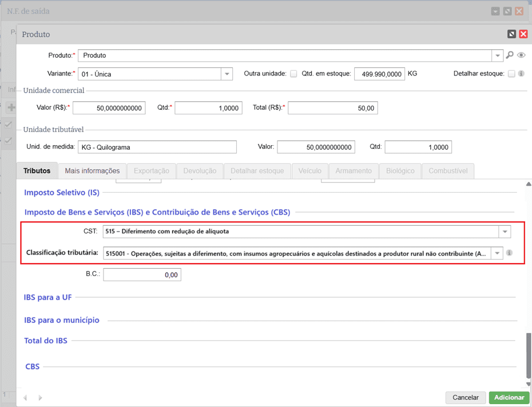Toggle the Detalhar estoque checkbox
Viewport: 532px width, 407px height.
tap(511, 74)
